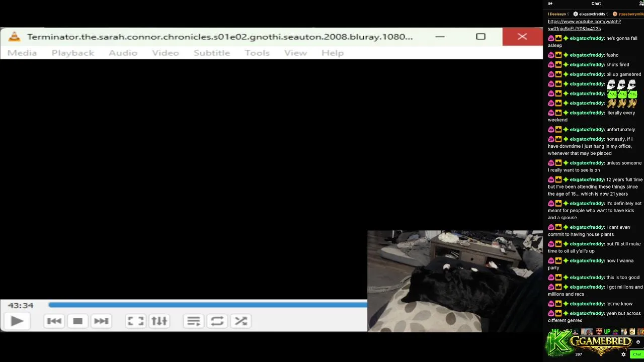
Task: Click username on "this is too good" message
Action: pyautogui.click(x=587, y=278)
